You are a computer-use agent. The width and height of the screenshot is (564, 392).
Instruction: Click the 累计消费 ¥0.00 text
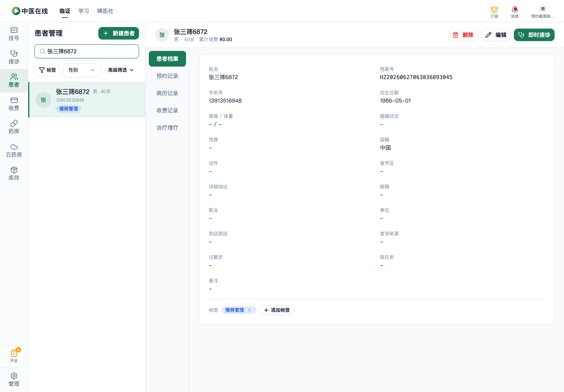coord(215,40)
